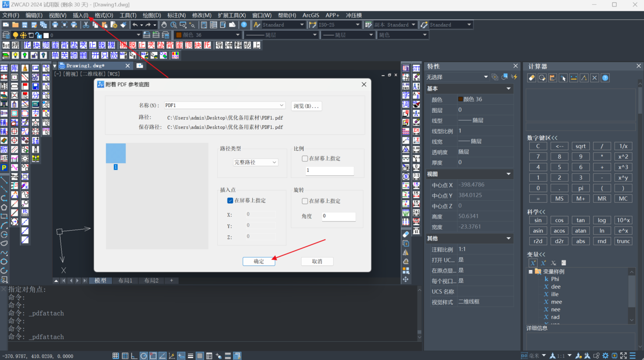
Task: Click the calculator Get Coordinates cursor icon
Action: point(563,78)
